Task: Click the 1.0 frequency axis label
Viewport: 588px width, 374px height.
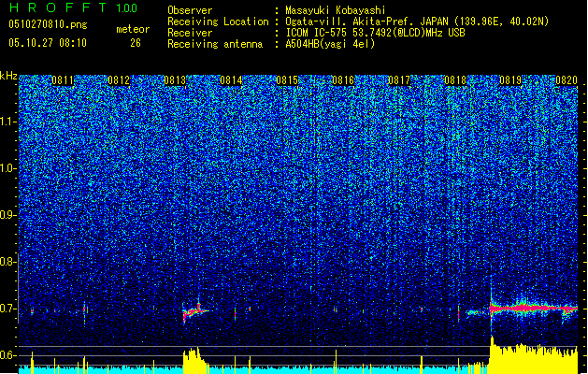Action: (x=8, y=168)
